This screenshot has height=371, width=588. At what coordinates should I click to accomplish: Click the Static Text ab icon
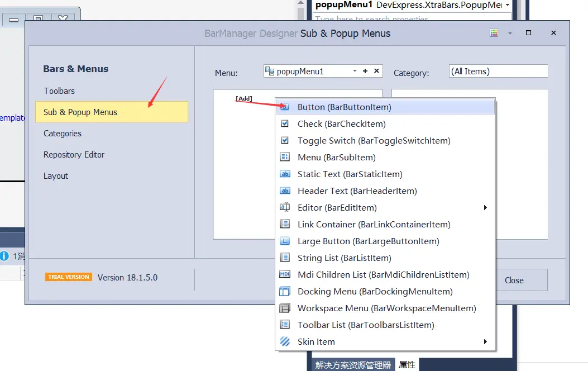(x=285, y=174)
